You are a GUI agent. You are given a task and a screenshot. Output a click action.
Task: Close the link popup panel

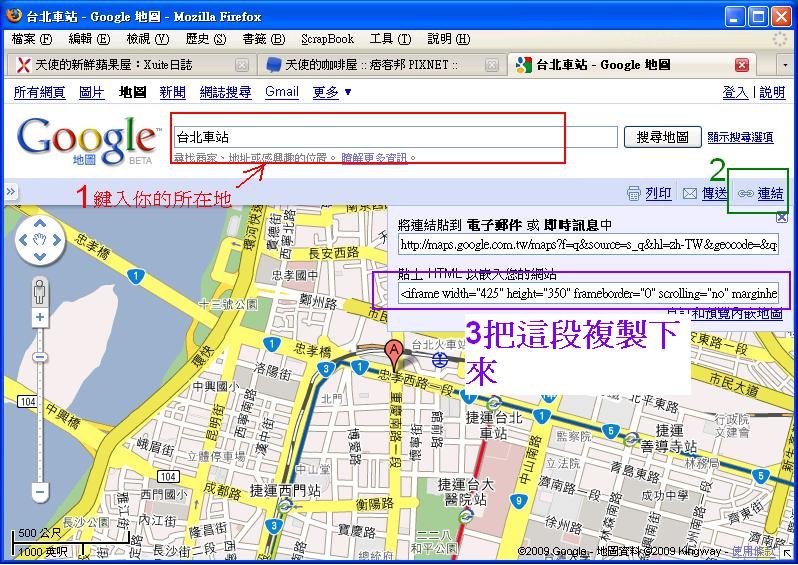pyautogui.click(x=782, y=217)
